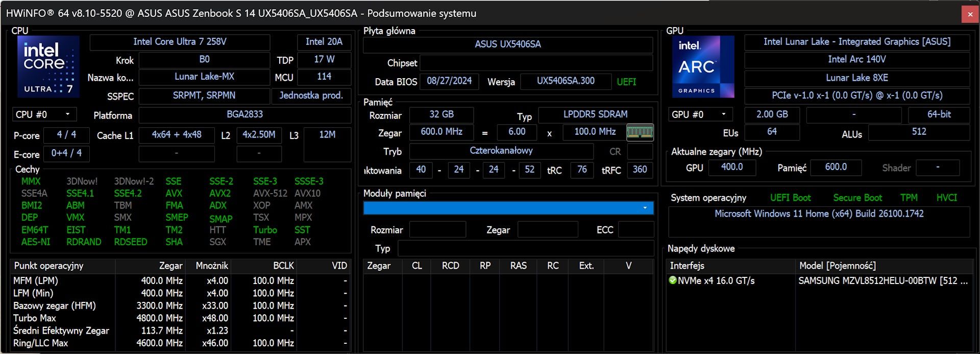
Task: Click the L3 cache 12M field
Action: click(x=327, y=144)
